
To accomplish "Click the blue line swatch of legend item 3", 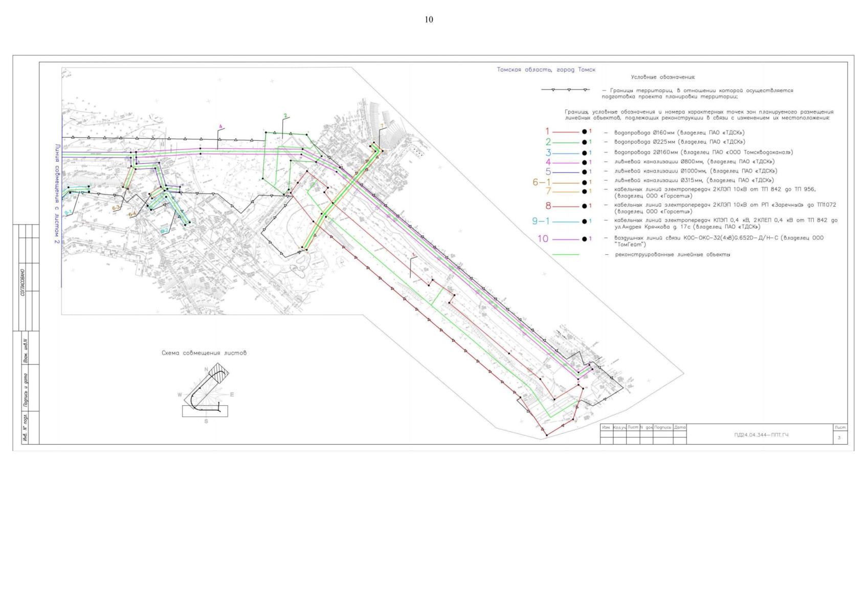I will pos(566,152).
